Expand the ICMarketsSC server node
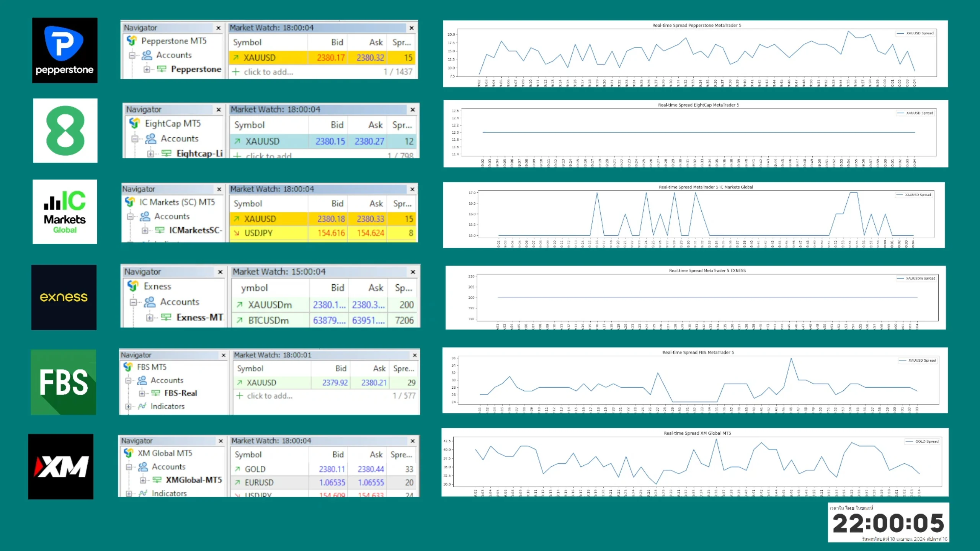The height and width of the screenshot is (551, 980). pyautogui.click(x=145, y=231)
